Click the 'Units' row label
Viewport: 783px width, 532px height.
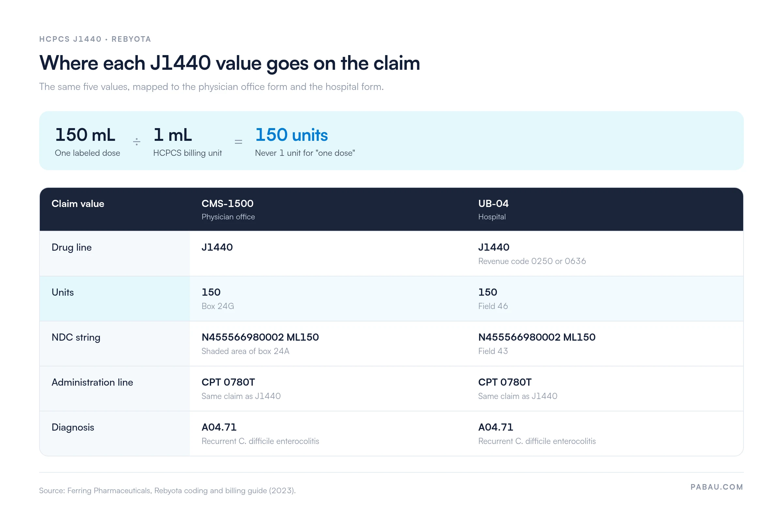(63, 292)
